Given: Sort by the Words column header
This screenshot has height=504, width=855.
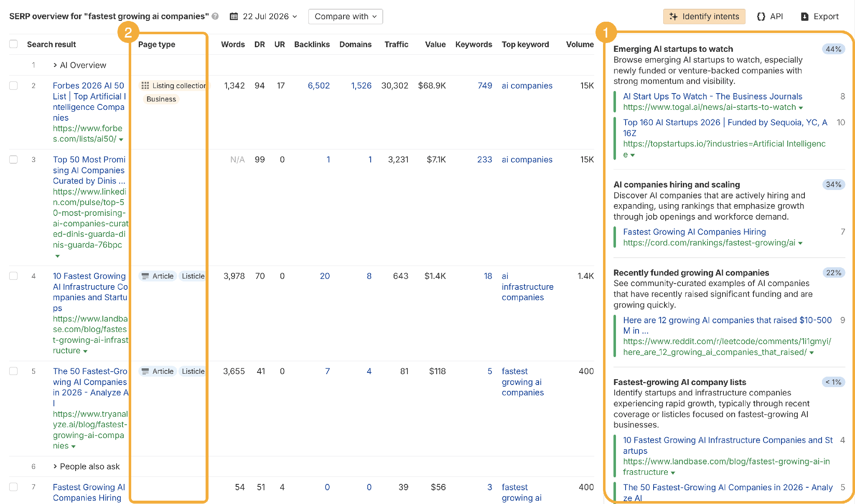Looking at the screenshot, I should 233,44.
